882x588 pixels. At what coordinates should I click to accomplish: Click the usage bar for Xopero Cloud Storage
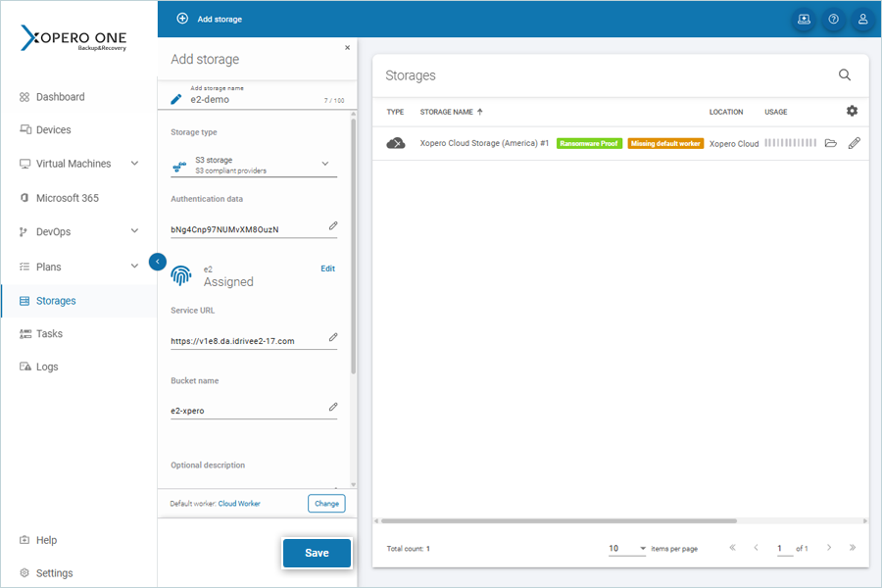[790, 143]
